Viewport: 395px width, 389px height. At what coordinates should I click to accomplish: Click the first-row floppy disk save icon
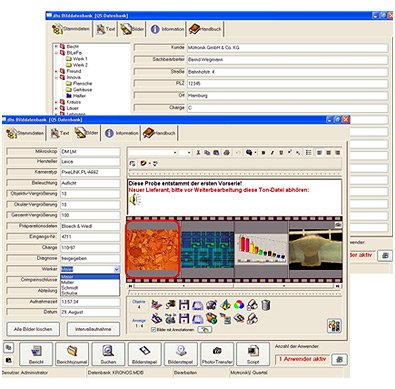(184, 305)
